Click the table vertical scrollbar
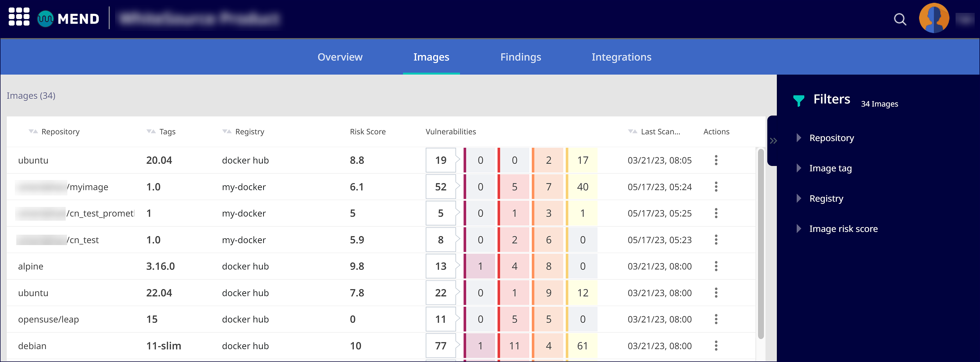Viewport: 980px width, 362px height. 761,243
